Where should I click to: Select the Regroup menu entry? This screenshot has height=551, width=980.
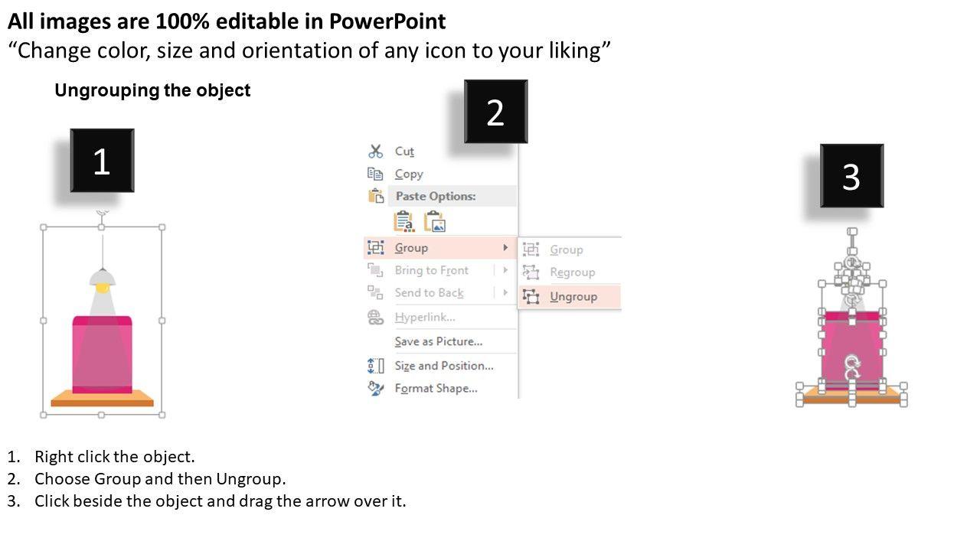point(572,272)
